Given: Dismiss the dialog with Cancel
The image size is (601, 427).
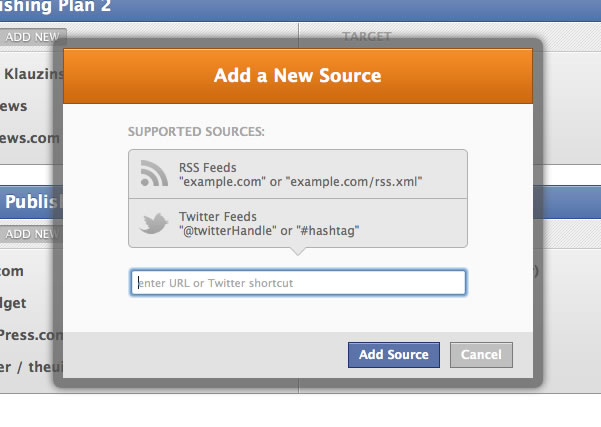Looking at the screenshot, I should (x=481, y=355).
